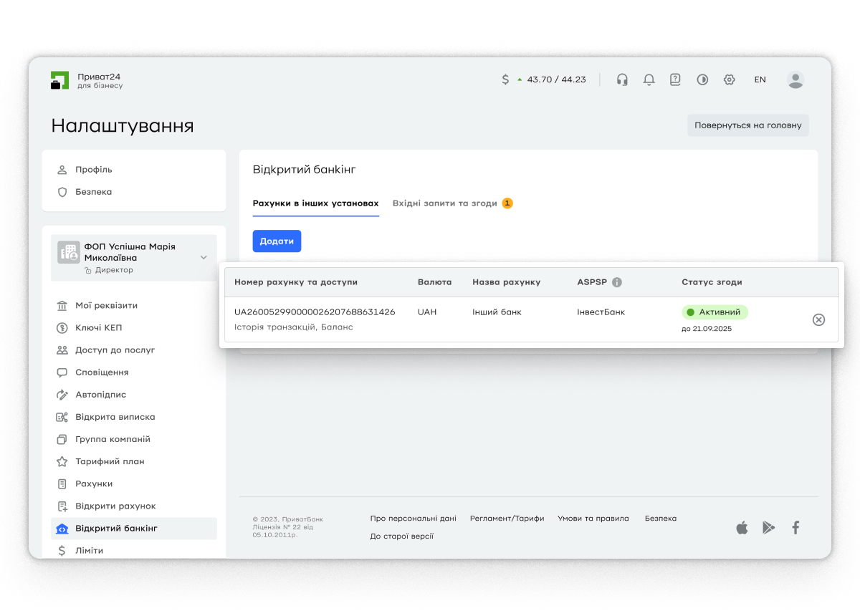The width and height of the screenshot is (860, 616).
Task: Click the key icon beside Ключі КЕП
Action: click(x=62, y=328)
